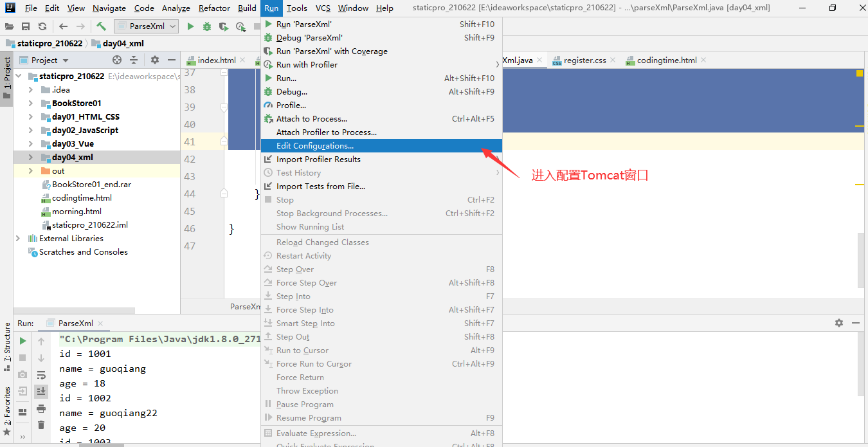Navigate forward with the right arrow
This screenshot has height=447, width=868.
point(80,26)
